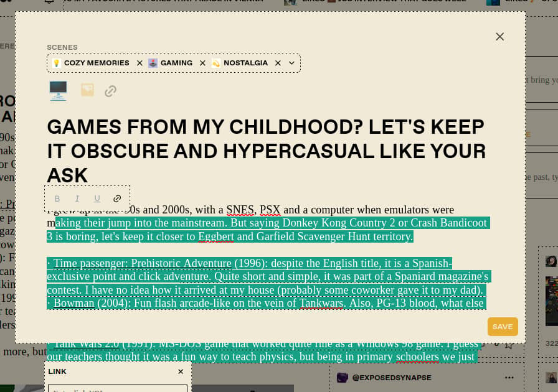558x392 pixels.
Task: Click the misspelled word Tankwars
Action: click(x=321, y=303)
